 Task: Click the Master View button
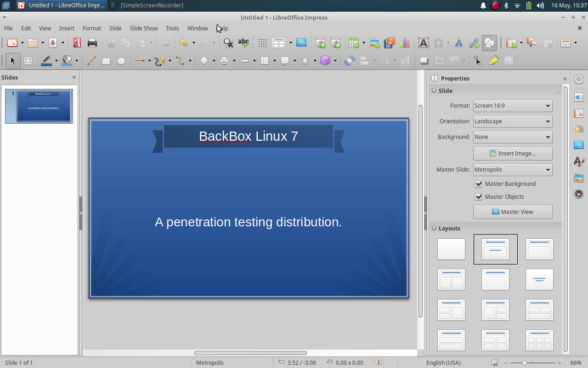pyautogui.click(x=513, y=212)
